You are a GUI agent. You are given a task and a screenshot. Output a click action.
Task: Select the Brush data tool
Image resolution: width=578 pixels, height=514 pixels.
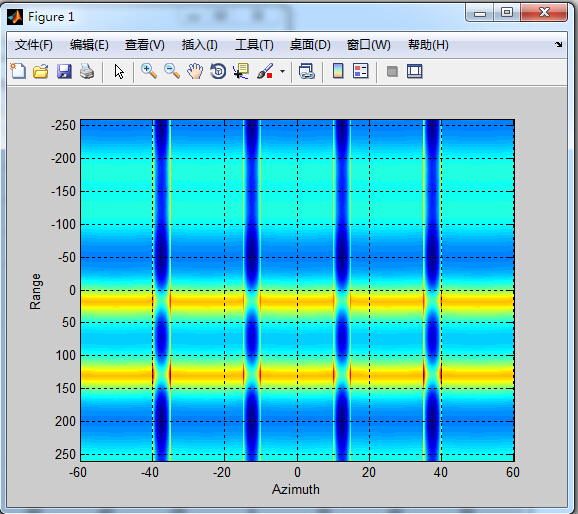click(265, 71)
